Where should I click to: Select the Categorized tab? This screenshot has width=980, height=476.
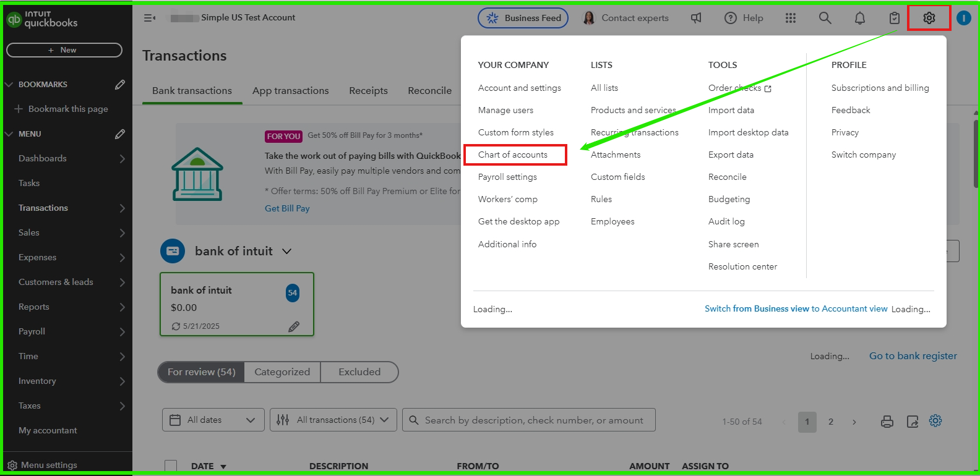click(x=282, y=372)
